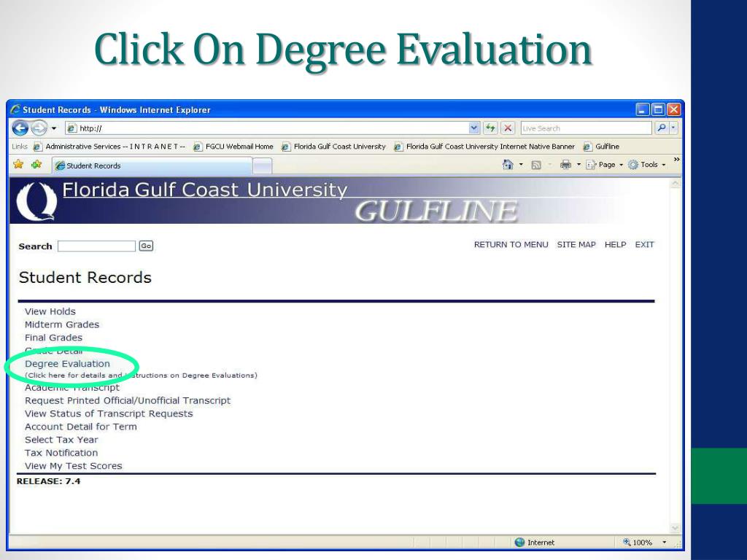Click the Favorites Center star icon
Screen dimensions: 747x560
tap(18, 165)
